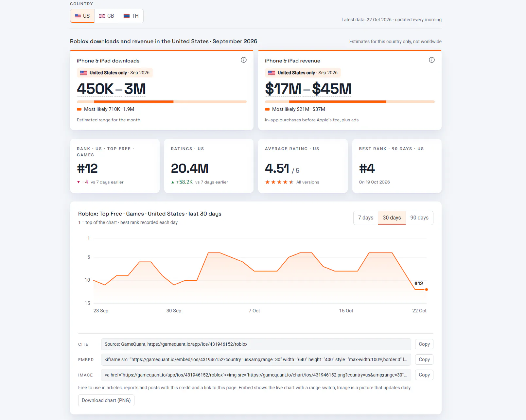Click the Embed iframe code field
This screenshot has height=420, width=526.
256,359
